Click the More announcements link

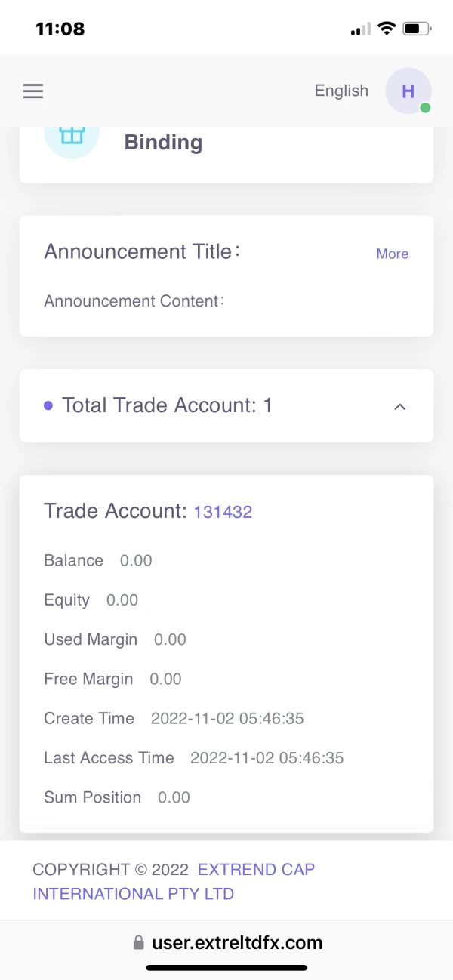pos(392,254)
